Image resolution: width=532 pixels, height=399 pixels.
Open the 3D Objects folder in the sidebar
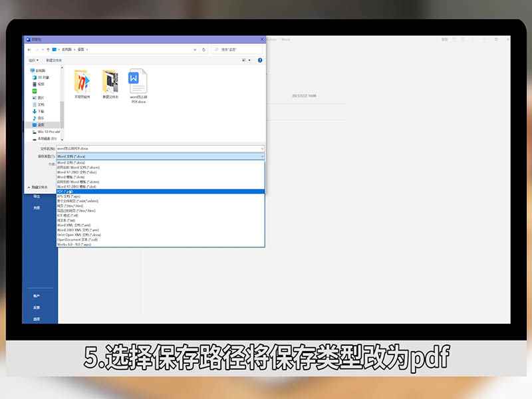(x=37, y=77)
